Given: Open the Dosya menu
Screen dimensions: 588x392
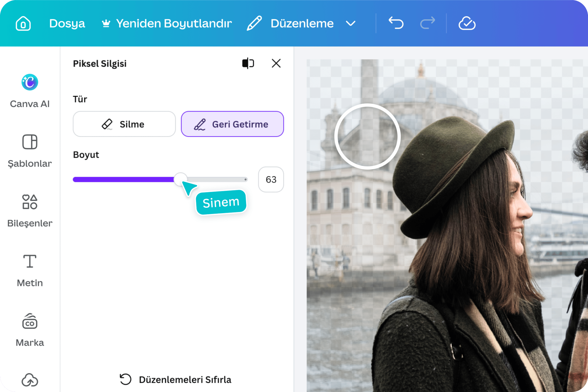Looking at the screenshot, I should point(67,24).
